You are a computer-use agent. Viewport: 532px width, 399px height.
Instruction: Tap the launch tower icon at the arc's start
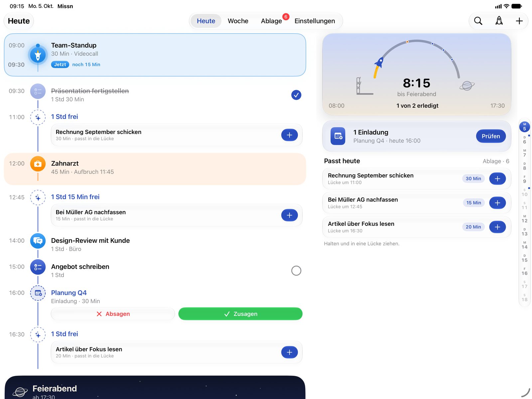364,86
